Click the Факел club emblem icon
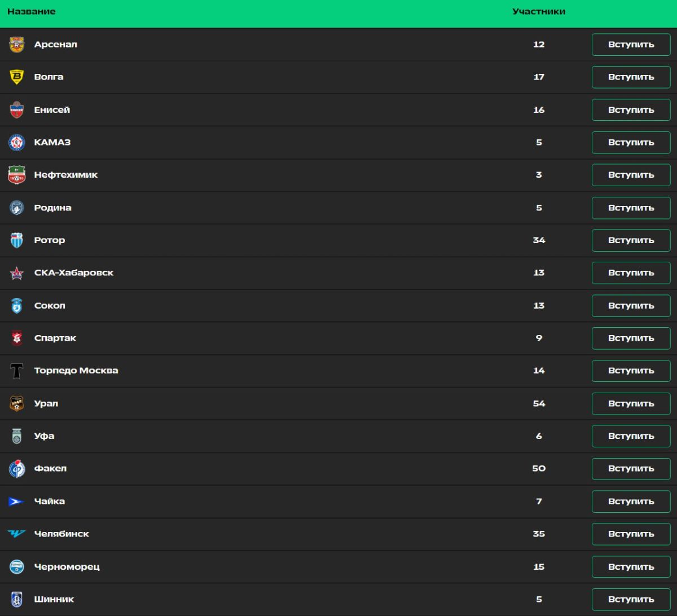Screen dimensions: 677x616 point(17,469)
